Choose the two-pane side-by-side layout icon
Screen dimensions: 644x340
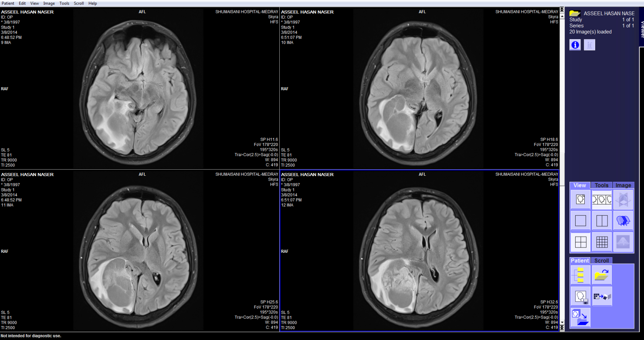602,221
